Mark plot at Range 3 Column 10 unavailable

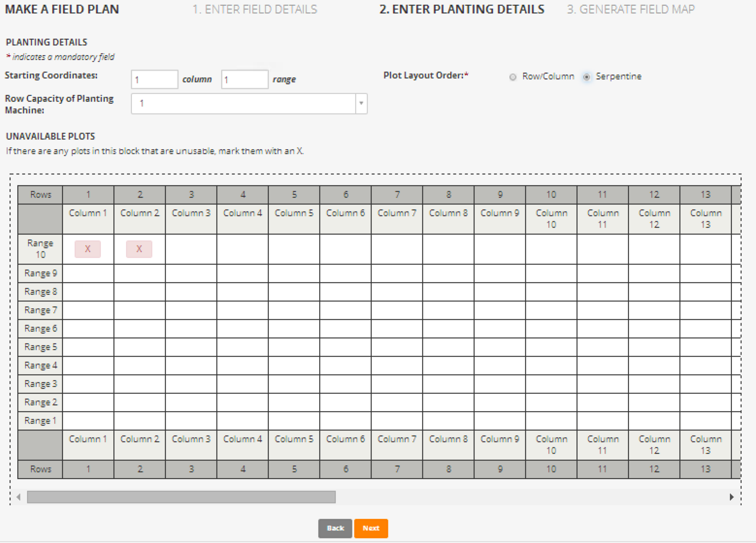[551, 384]
